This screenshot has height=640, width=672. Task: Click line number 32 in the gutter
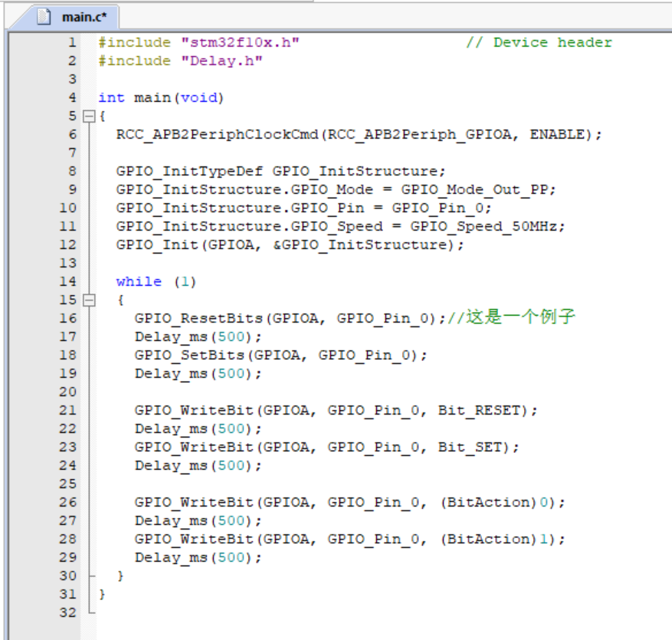click(67, 612)
